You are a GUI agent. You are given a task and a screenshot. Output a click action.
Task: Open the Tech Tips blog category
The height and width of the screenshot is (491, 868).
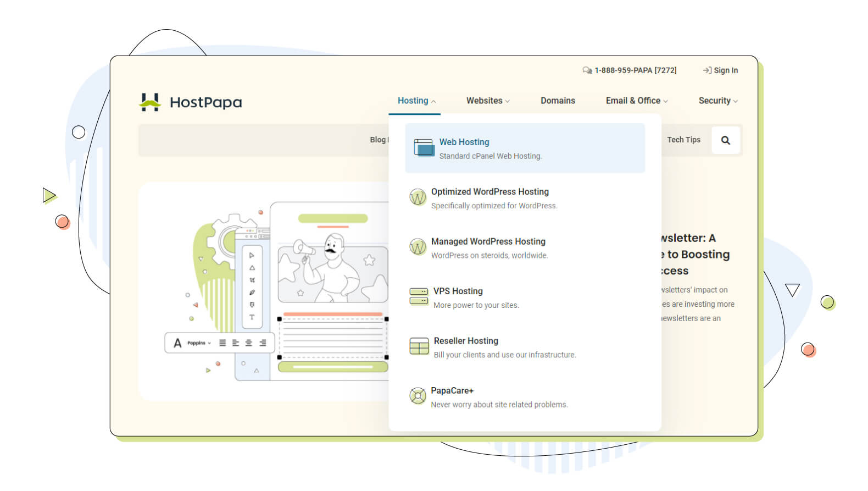(x=683, y=140)
